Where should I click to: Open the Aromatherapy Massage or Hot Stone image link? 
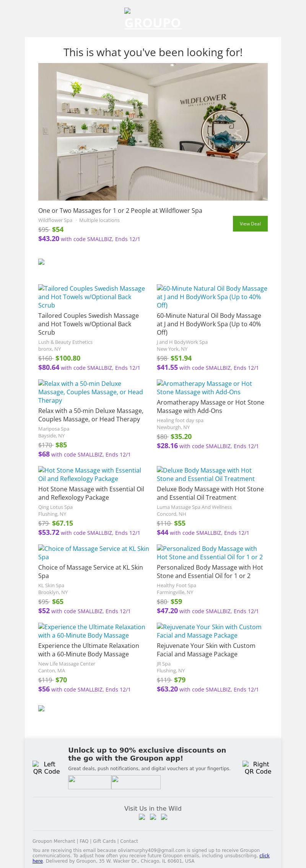pyautogui.click(x=204, y=388)
